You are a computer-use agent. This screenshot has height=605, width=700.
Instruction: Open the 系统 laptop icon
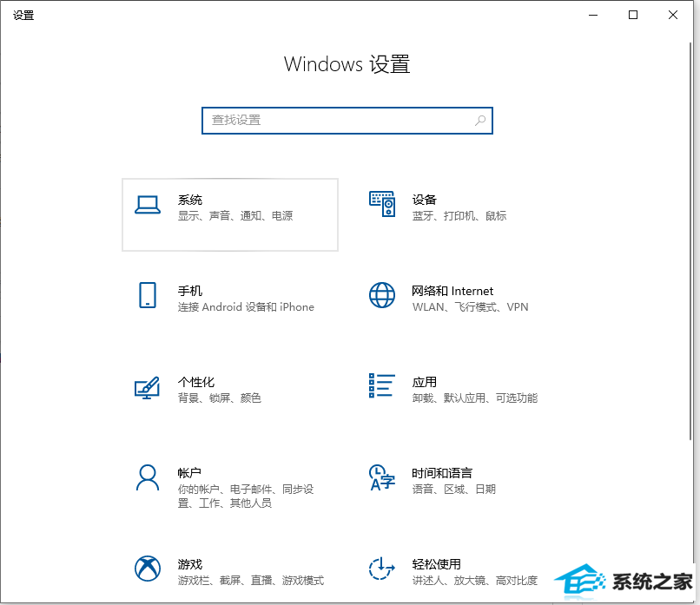(148, 205)
